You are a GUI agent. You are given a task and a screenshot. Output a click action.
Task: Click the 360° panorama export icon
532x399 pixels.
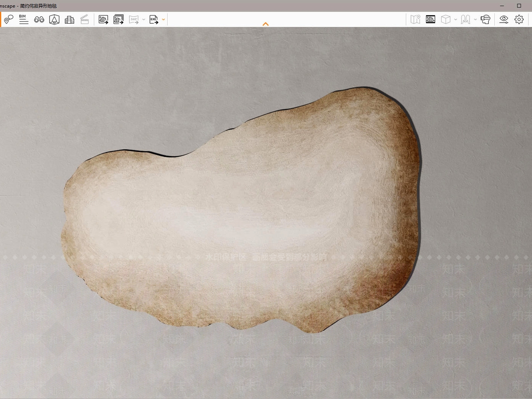coord(134,20)
